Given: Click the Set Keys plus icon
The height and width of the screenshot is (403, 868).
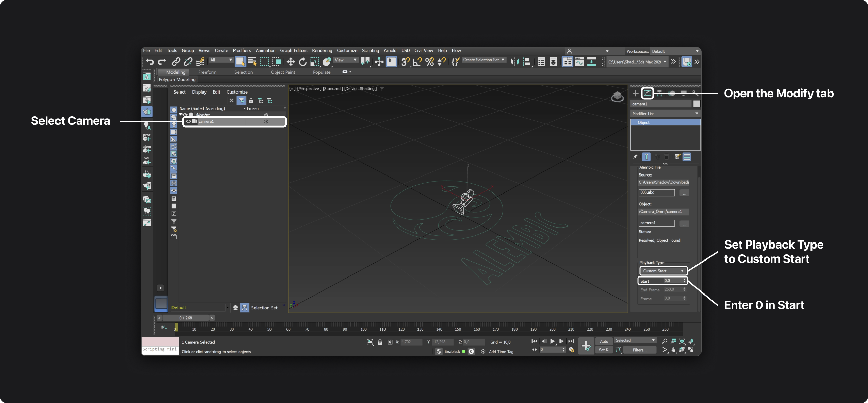Looking at the screenshot, I should pyautogui.click(x=586, y=346).
